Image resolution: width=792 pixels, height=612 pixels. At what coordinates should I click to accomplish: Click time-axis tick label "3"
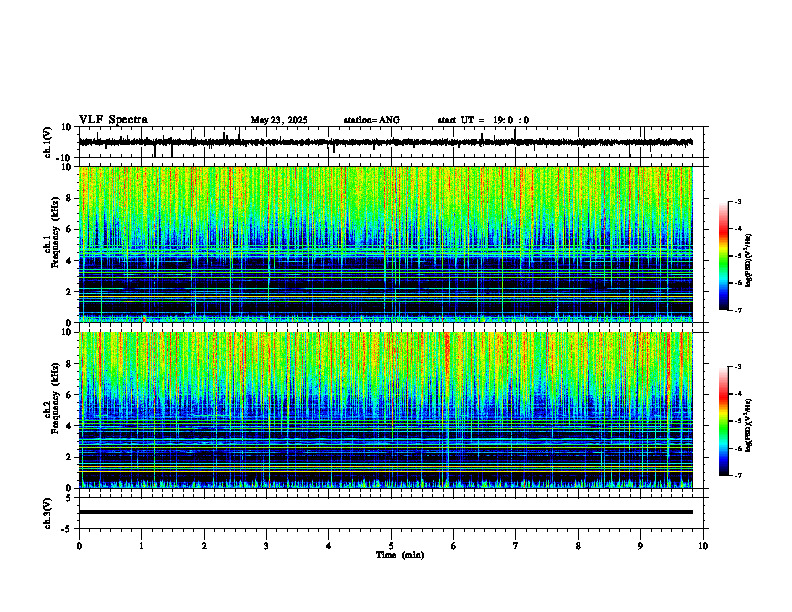click(266, 546)
